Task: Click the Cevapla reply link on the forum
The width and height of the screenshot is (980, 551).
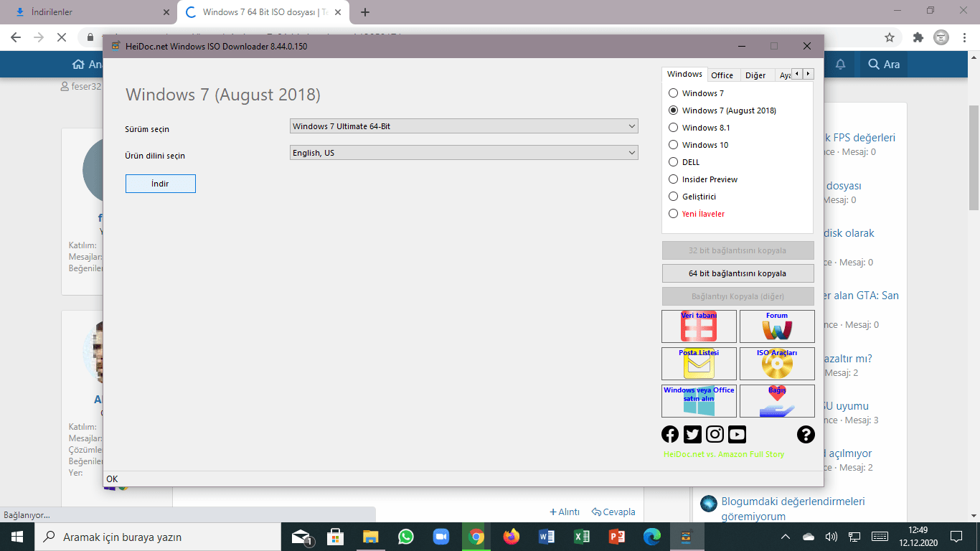Action: (x=613, y=512)
